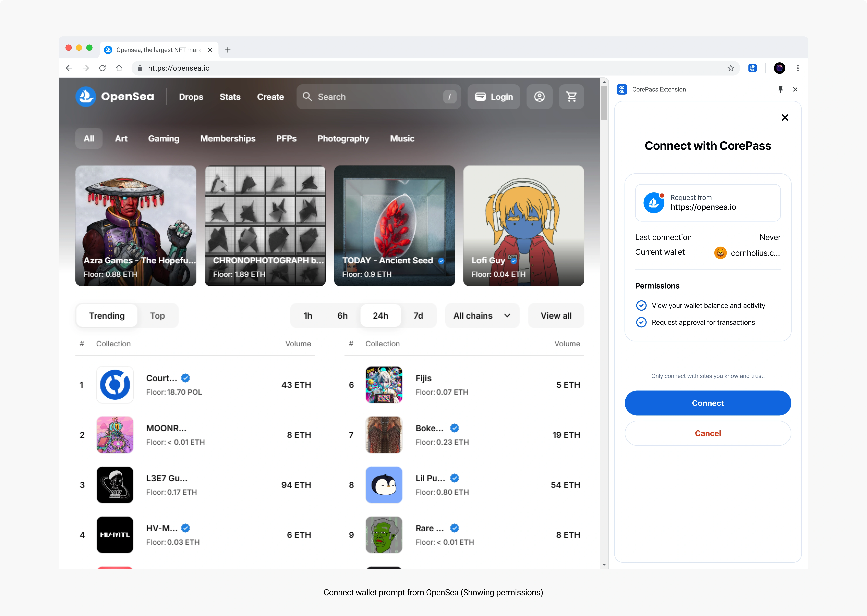Open the shopping cart

pos(572,96)
